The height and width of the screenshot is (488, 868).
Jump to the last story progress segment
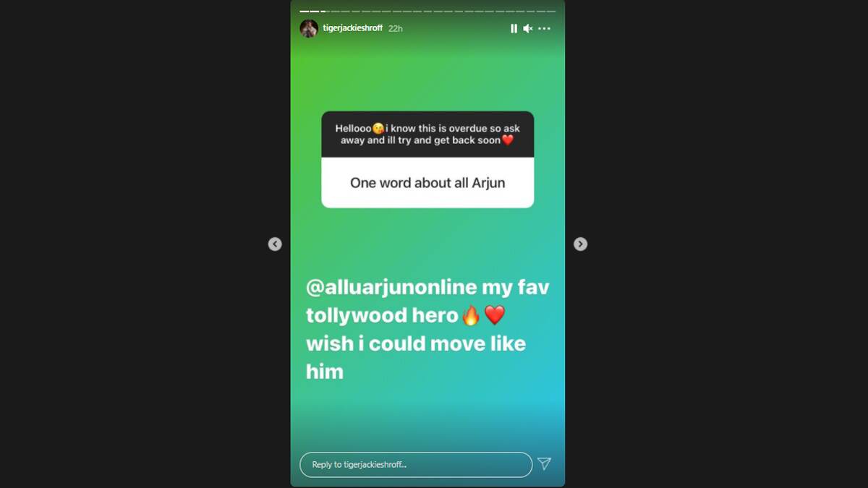(x=551, y=12)
